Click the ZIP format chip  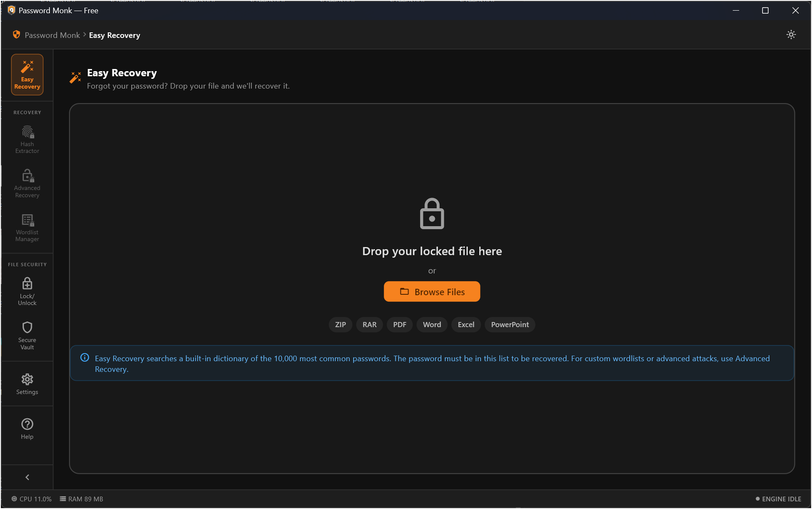pyautogui.click(x=340, y=325)
